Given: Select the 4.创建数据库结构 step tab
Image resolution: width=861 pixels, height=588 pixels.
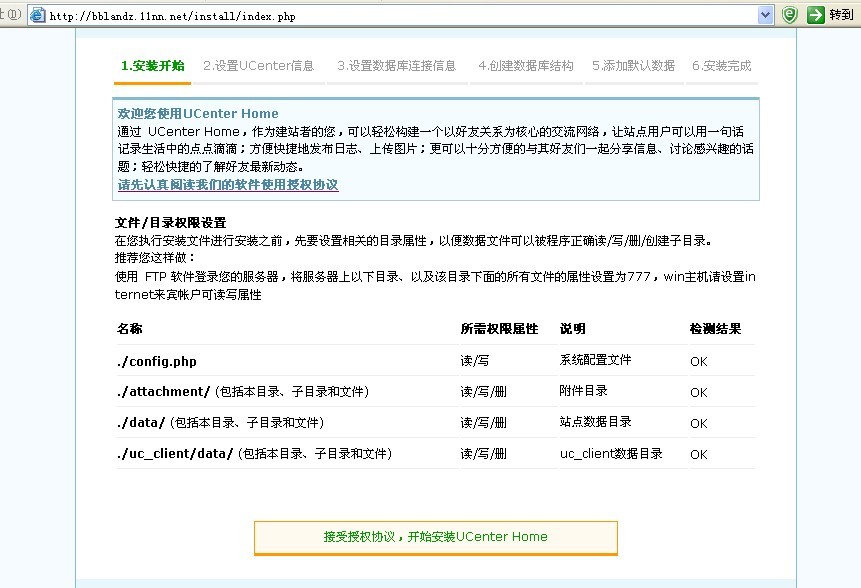Looking at the screenshot, I should pyautogui.click(x=525, y=66).
